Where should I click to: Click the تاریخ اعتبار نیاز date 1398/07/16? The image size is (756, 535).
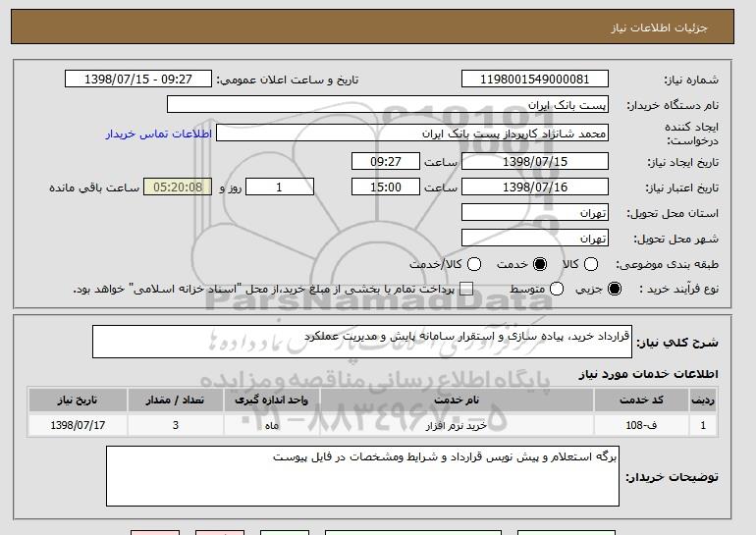535,187
